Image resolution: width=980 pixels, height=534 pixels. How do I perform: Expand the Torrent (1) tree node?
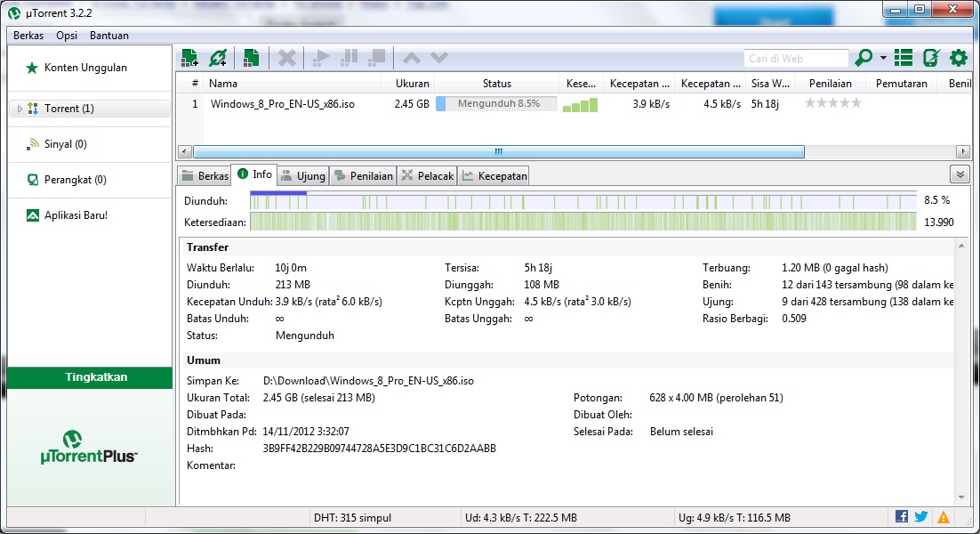(x=20, y=109)
